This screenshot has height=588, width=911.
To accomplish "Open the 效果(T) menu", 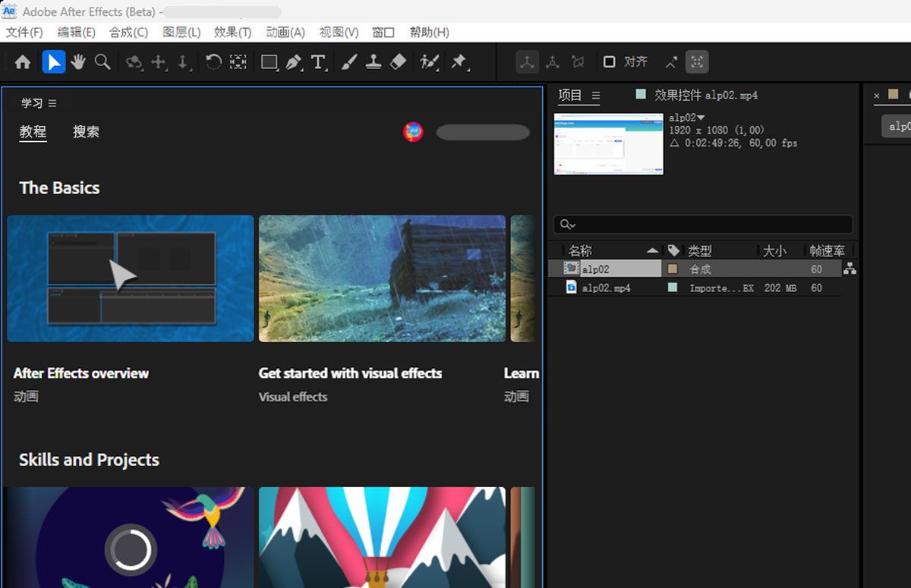I will (232, 32).
